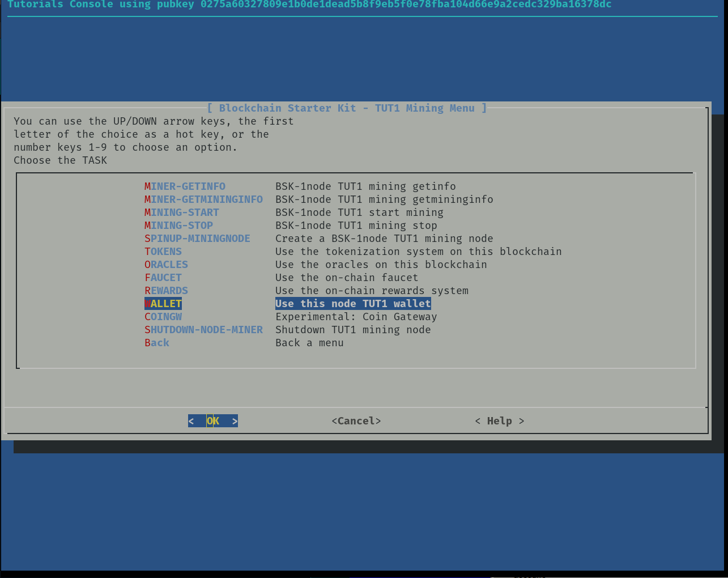Select the highlighted WALLET entry
The width and height of the screenshot is (728, 578).
point(163,304)
